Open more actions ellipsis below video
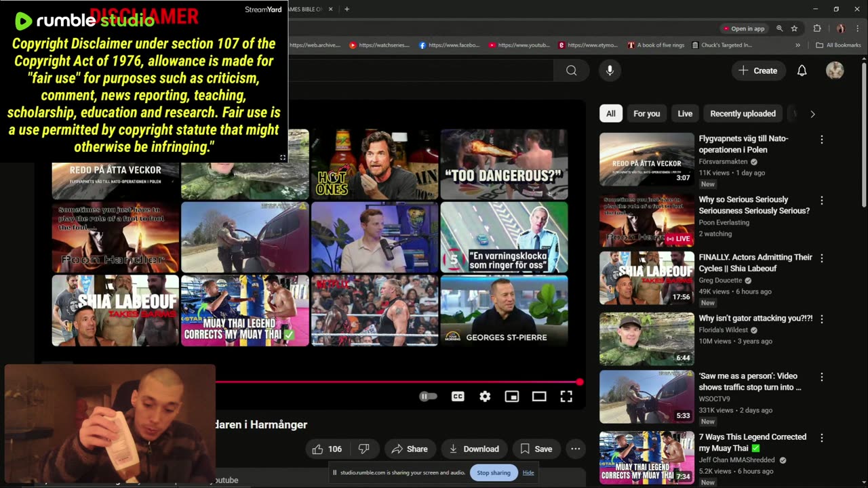Viewport: 868px width, 488px height. tap(575, 449)
